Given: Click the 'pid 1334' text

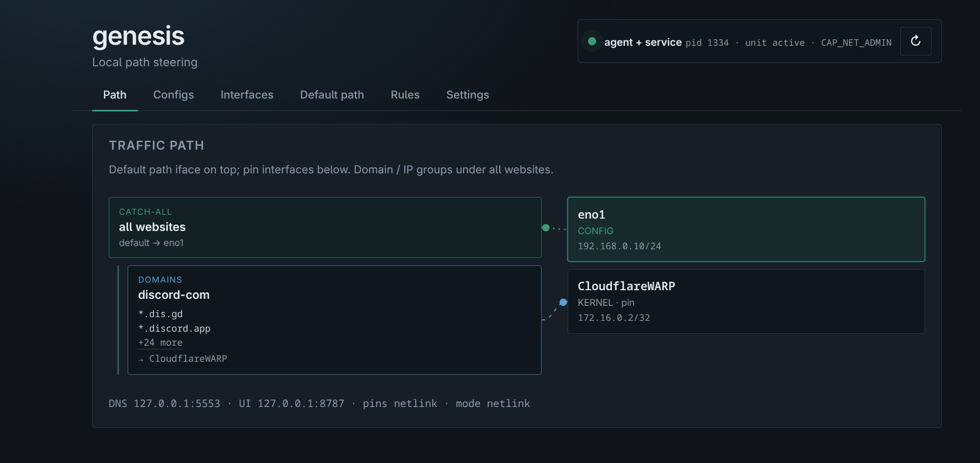Looking at the screenshot, I should (x=707, y=43).
